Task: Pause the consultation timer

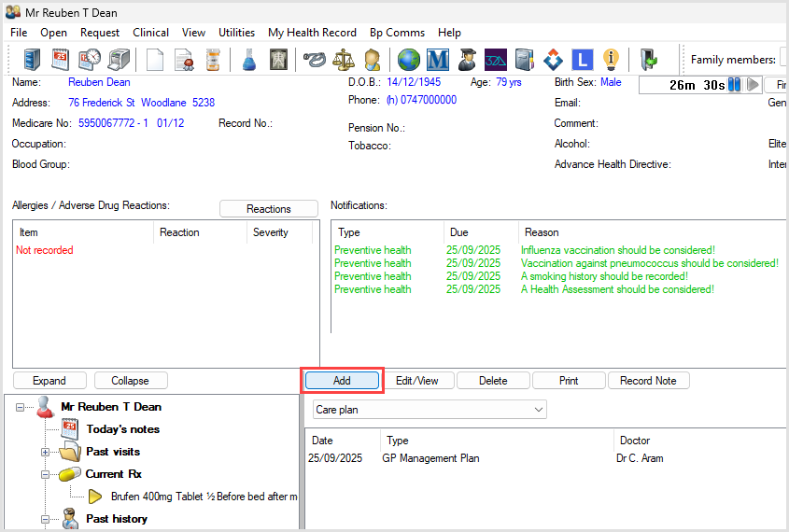Action: tap(735, 85)
